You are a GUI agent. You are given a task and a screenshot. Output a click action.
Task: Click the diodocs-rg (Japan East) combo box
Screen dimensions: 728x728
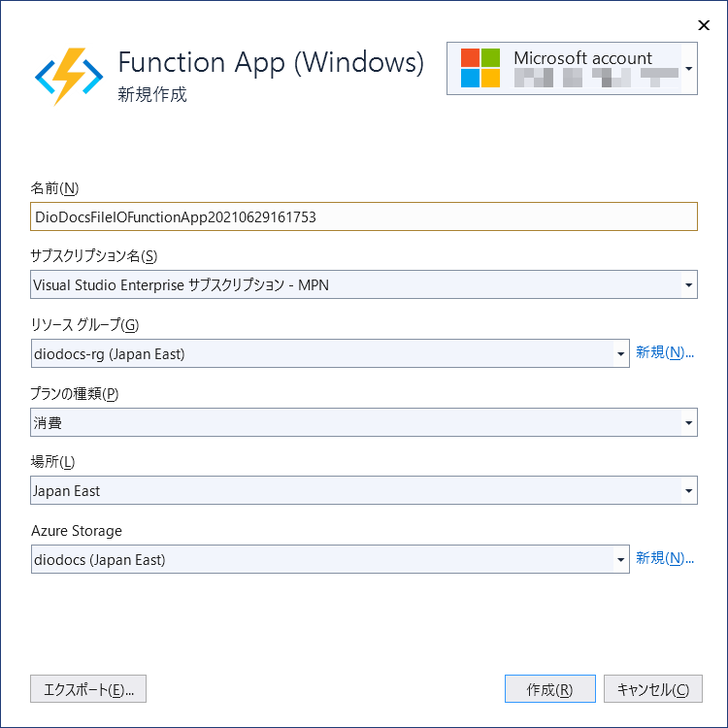tap(330, 353)
